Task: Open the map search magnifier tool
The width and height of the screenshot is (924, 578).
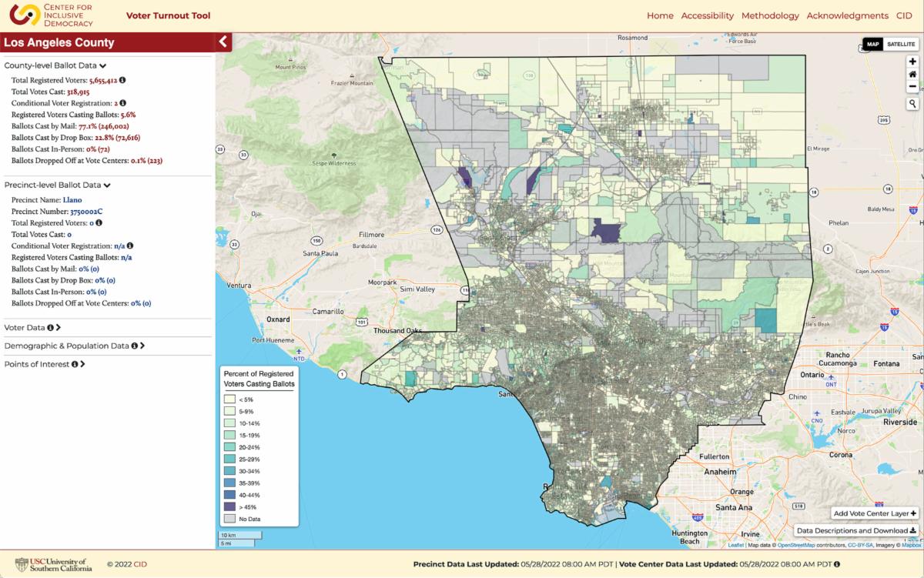Action: [912, 103]
